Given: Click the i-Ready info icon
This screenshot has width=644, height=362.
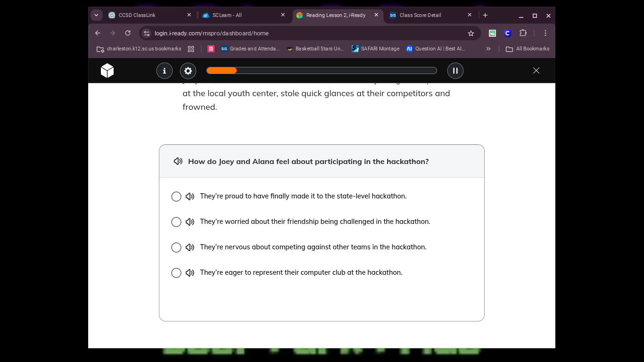Looking at the screenshot, I should [164, 71].
